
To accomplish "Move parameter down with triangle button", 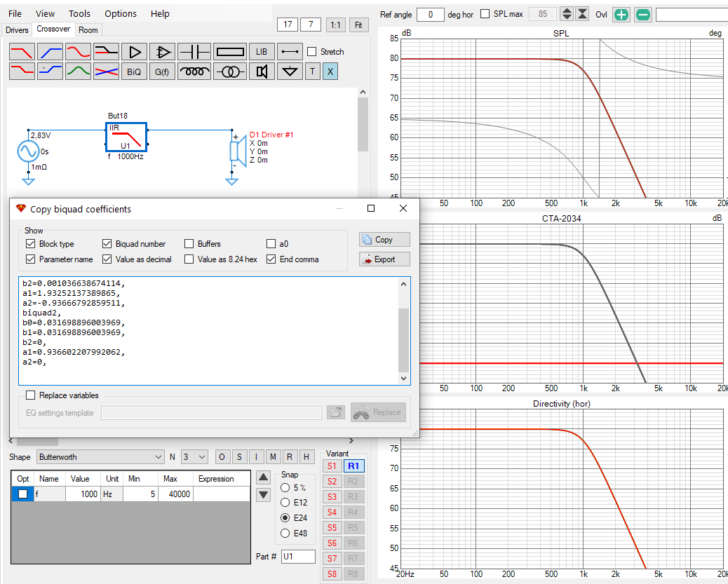I will point(263,495).
